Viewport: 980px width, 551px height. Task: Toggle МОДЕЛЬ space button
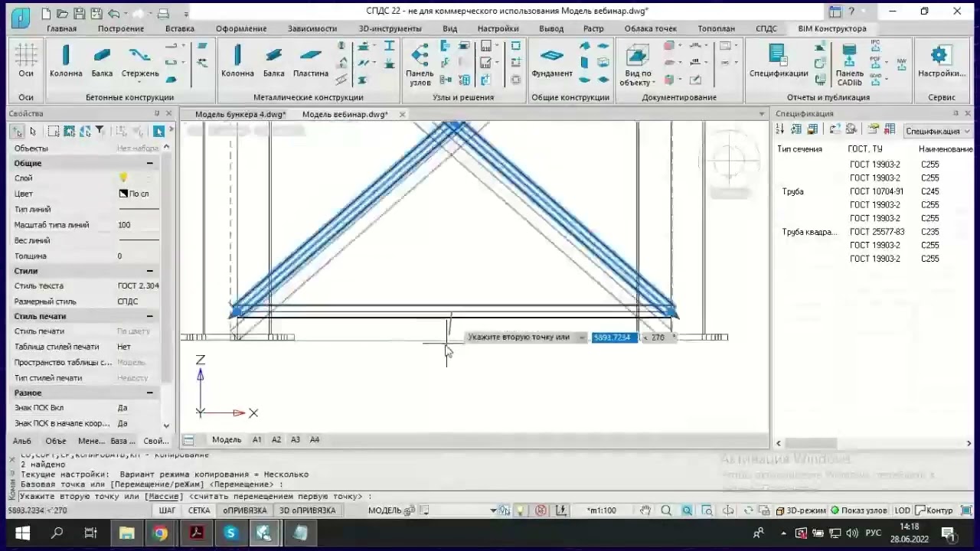point(384,510)
